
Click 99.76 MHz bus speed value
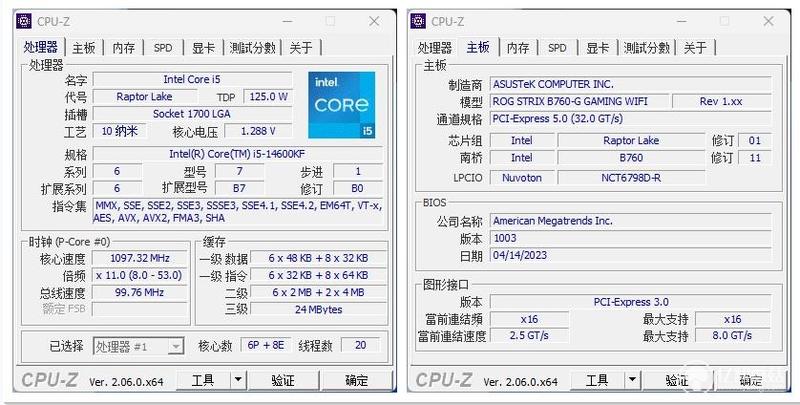tap(140, 292)
